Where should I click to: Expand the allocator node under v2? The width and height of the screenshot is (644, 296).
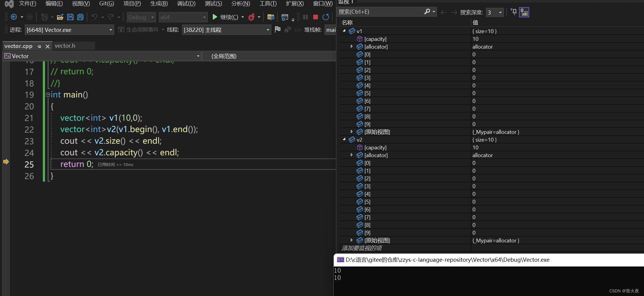click(351, 155)
